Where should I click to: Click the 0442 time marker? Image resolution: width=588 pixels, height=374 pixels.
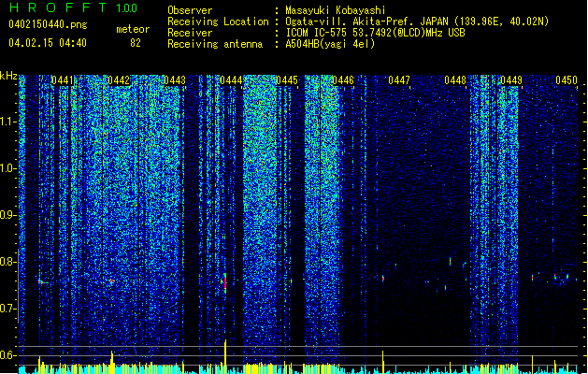(x=119, y=80)
